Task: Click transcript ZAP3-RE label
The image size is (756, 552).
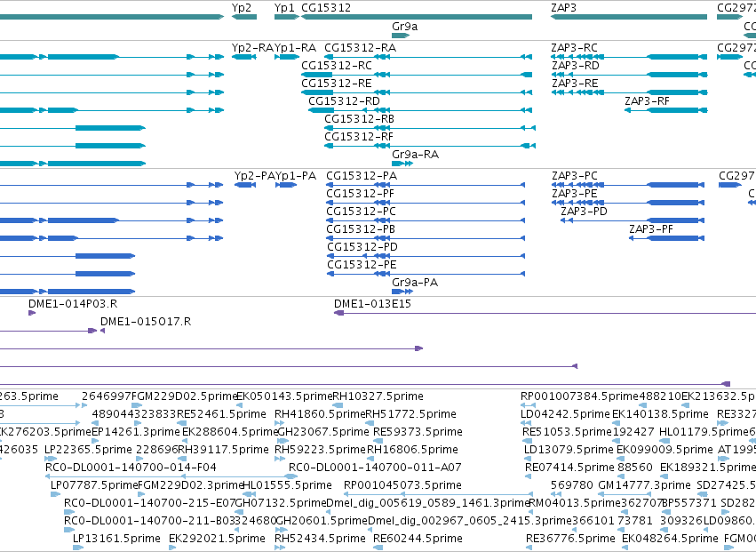Action: point(575,84)
